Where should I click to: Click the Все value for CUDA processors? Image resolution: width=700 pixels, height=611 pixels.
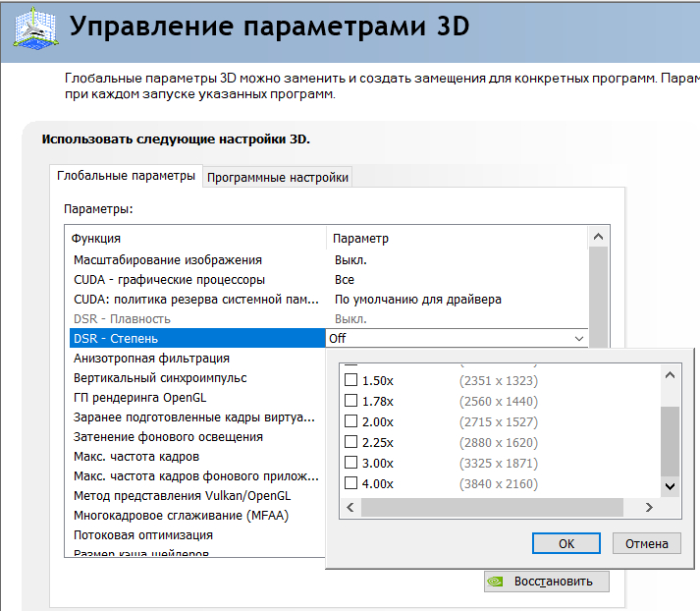click(x=345, y=280)
